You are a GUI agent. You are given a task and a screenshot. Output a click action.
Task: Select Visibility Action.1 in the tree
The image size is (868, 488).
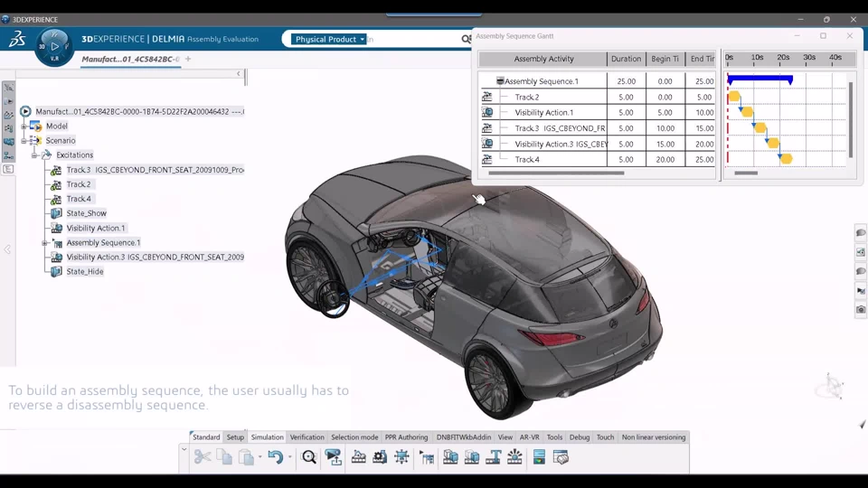(96, 228)
